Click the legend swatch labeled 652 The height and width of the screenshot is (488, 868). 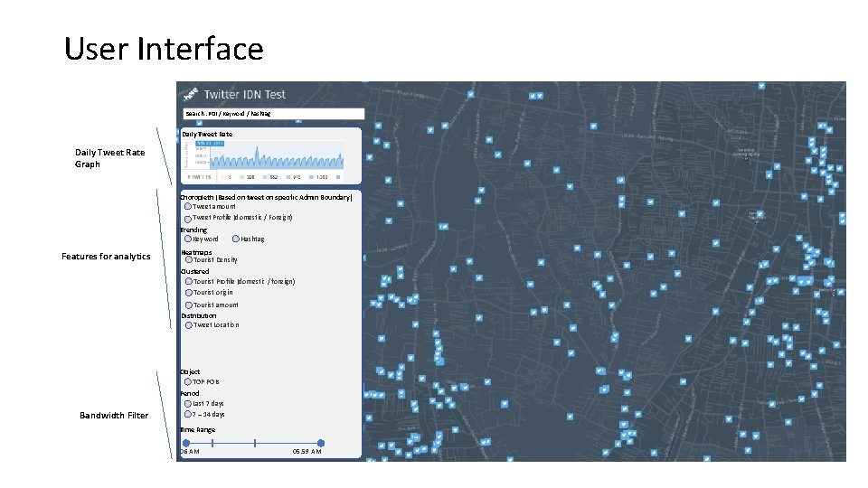(x=265, y=177)
